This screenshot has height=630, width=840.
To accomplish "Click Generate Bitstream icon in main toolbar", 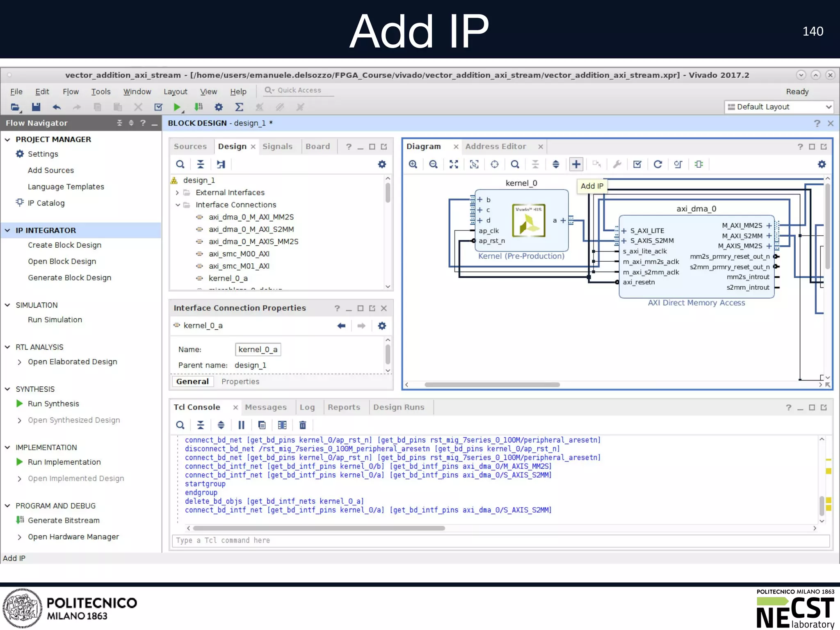I will pyautogui.click(x=199, y=107).
